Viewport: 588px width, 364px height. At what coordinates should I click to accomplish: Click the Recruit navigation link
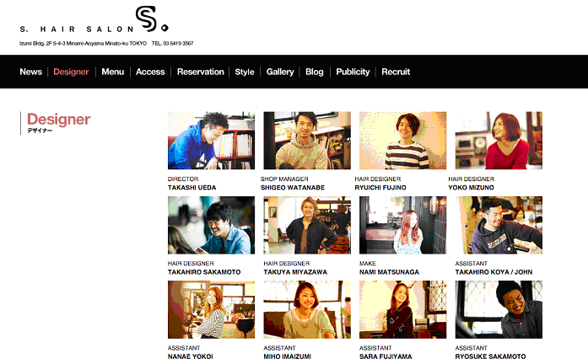click(x=396, y=72)
